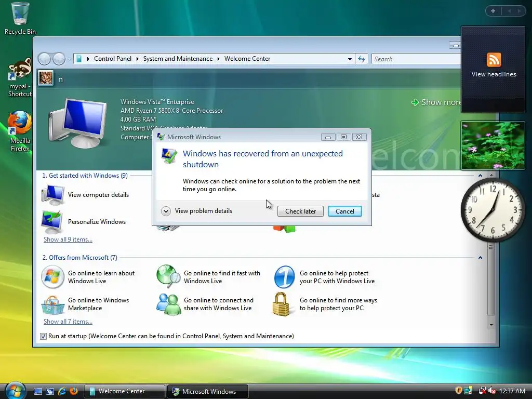Click the find it fast globe icon
This screenshot has width=532, height=399.
(168, 276)
